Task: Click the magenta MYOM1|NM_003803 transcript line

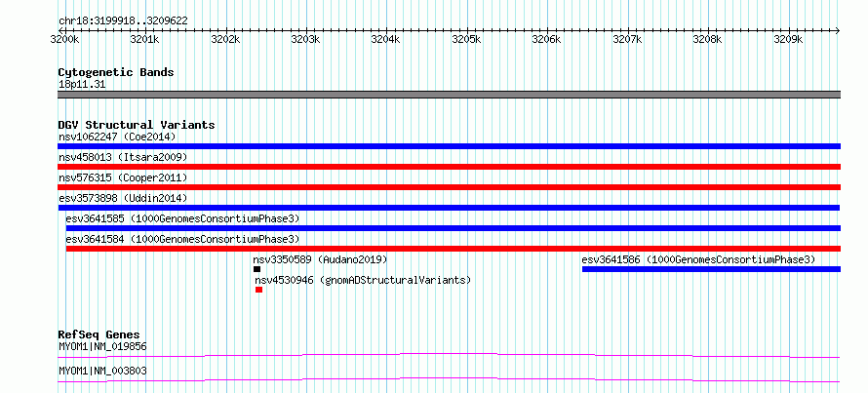Action: point(449,379)
